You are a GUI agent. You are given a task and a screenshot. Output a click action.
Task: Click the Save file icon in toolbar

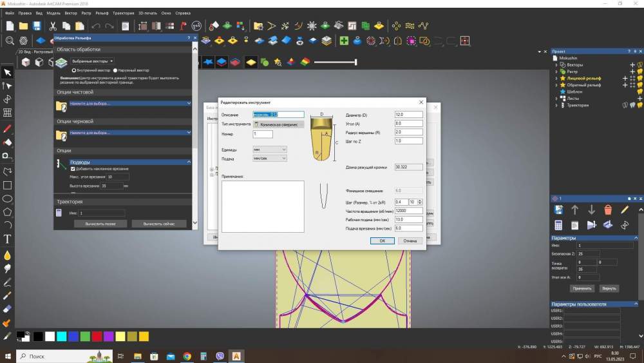click(x=37, y=26)
